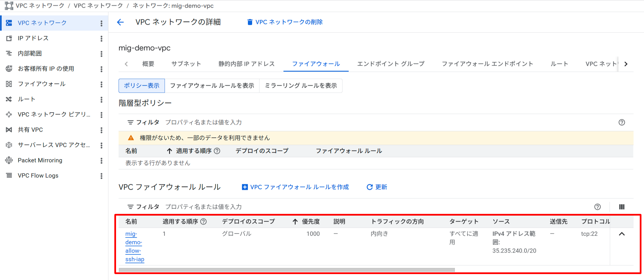Click the refresh icon next to 更新

click(370, 187)
